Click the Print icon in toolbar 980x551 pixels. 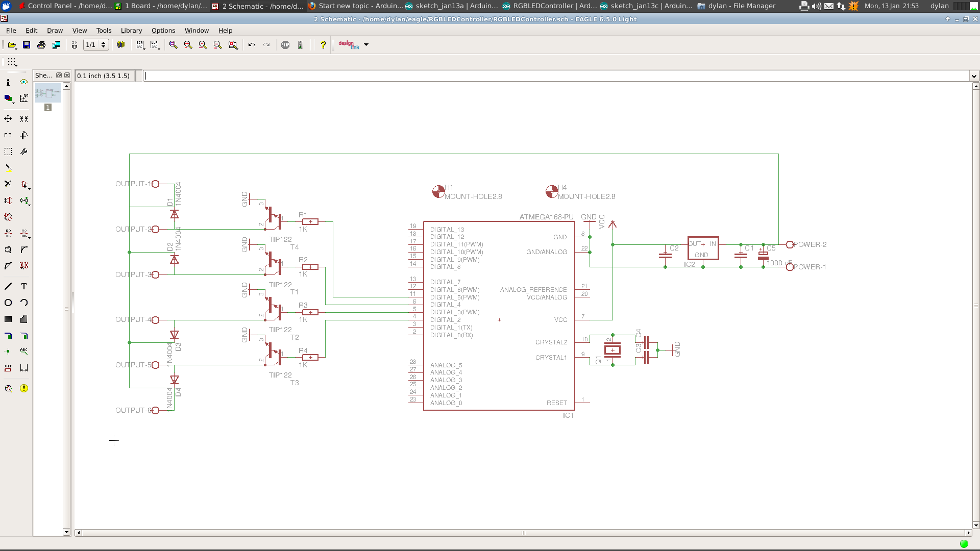[41, 45]
